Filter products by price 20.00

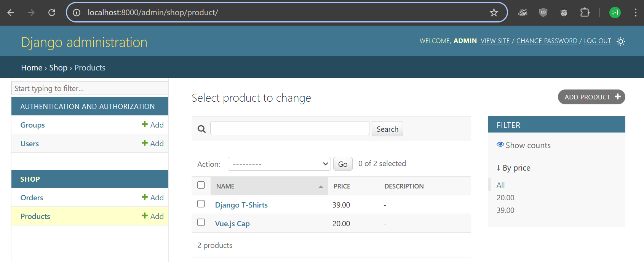tap(505, 198)
